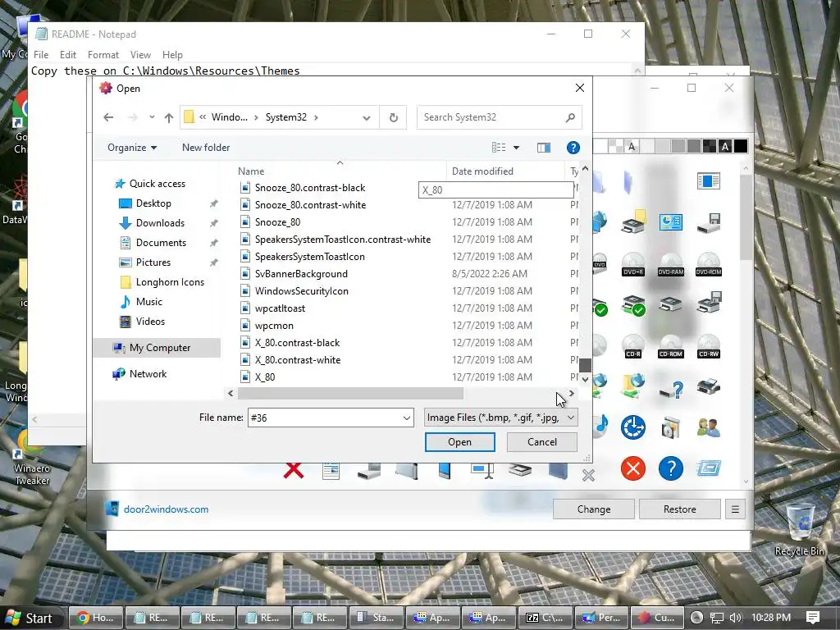Select the drive with question mark icon

tap(671, 388)
